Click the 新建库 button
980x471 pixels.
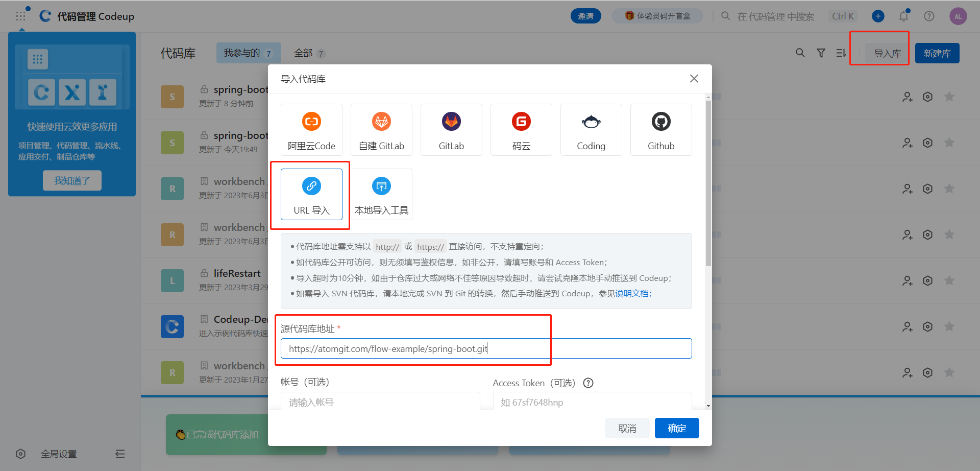(937, 53)
